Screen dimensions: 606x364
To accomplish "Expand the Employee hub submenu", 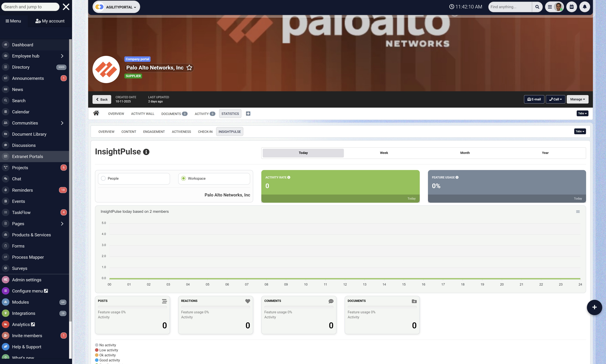I will point(62,56).
